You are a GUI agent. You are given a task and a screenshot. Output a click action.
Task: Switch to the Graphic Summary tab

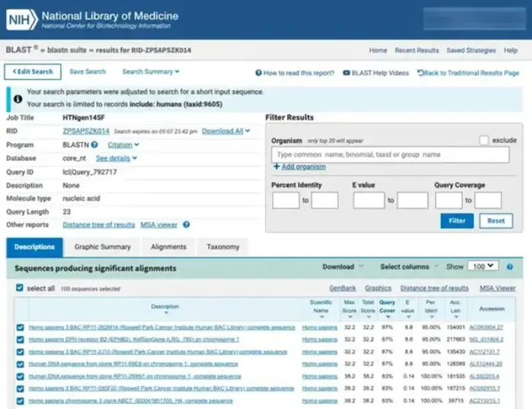pos(103,247)
